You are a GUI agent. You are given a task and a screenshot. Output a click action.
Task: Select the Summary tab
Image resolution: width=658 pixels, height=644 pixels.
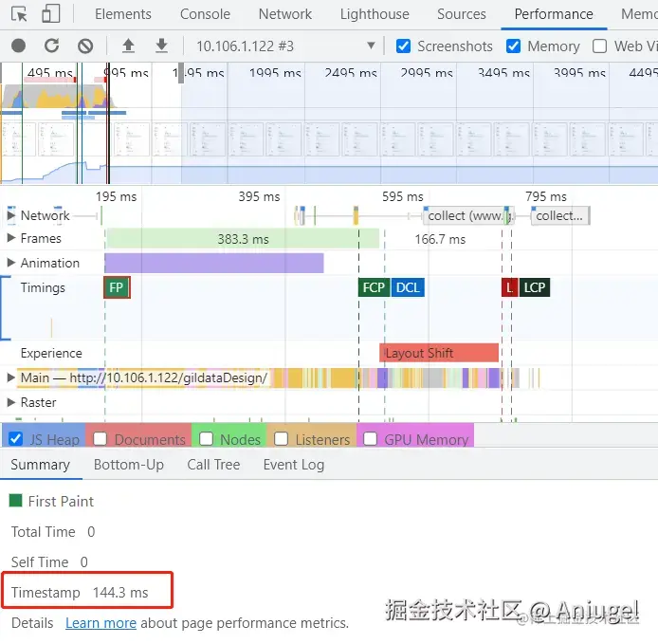[x=40, y=465]
